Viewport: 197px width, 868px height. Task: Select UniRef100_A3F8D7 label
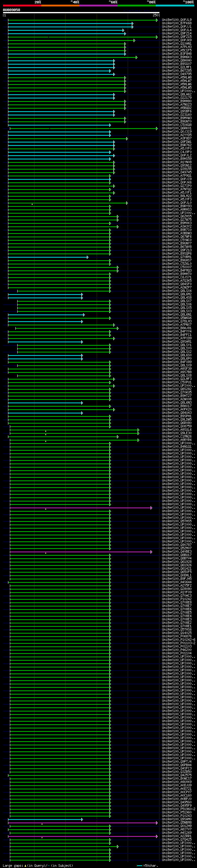click(177, 139)
